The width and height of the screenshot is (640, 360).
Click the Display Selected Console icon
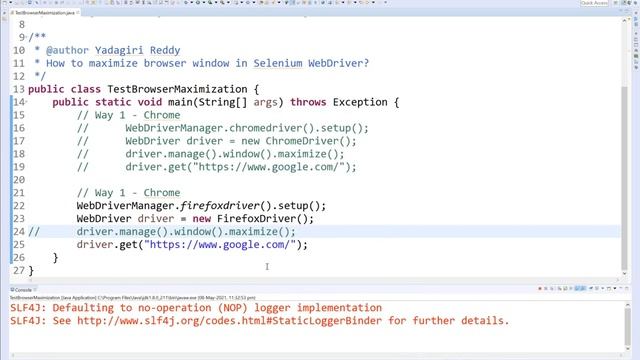pos(596,289)
